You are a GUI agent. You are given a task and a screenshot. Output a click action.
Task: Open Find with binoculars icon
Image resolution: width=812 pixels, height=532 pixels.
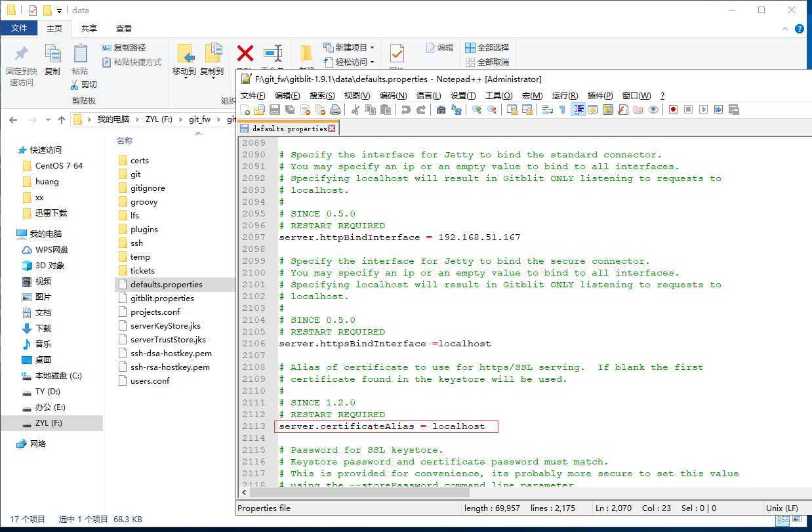point(441,110)
